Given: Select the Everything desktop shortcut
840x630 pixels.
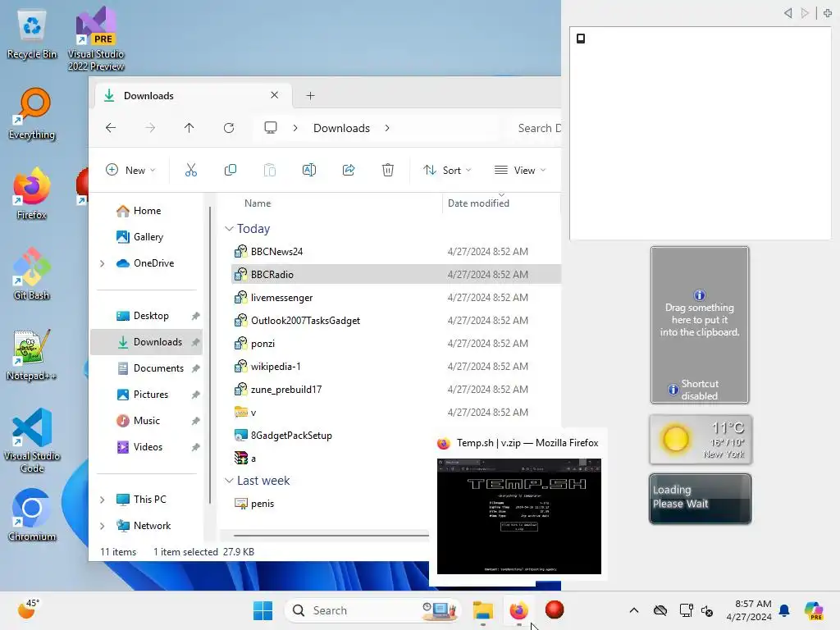Looking at the screenshot, I should 32,113.
